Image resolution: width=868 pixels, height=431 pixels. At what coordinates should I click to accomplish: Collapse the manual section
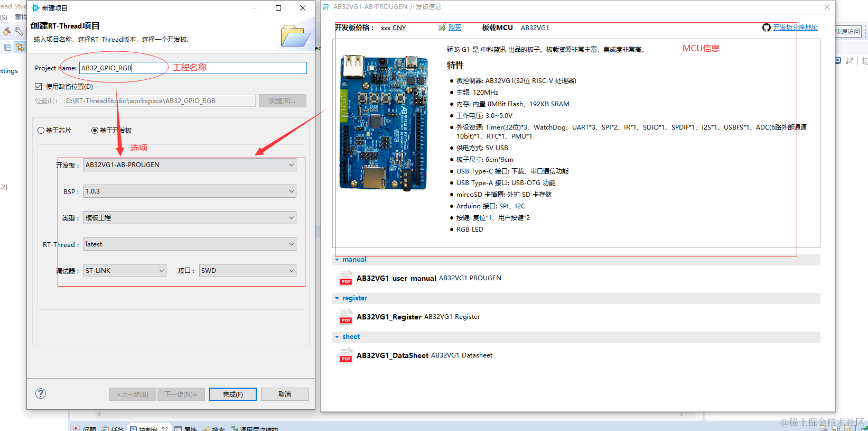pyautogui.click(x=337, y=260)
